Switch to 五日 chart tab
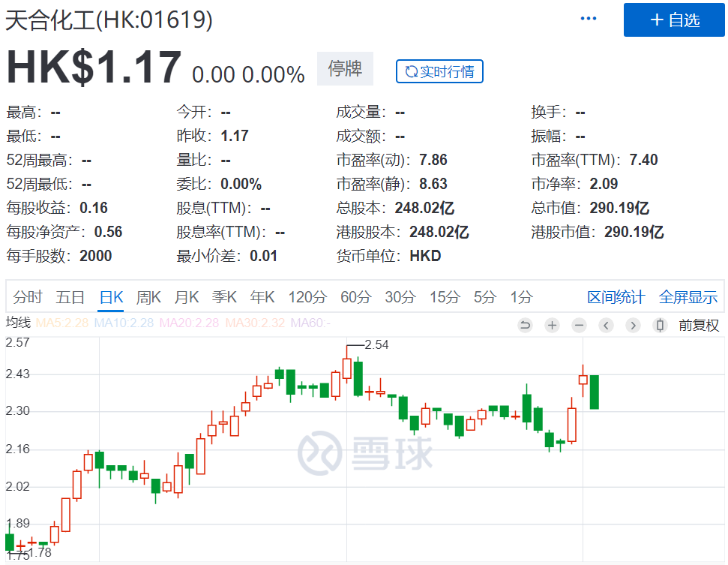The width and height of the screenshot is (728, 565). tap(70, 297)
